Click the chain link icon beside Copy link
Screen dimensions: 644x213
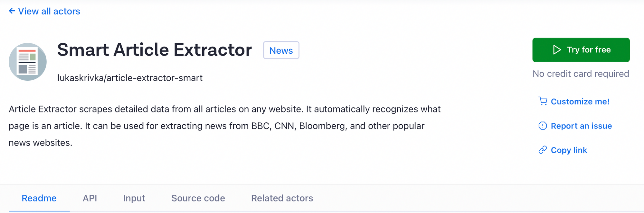[543, 150]
